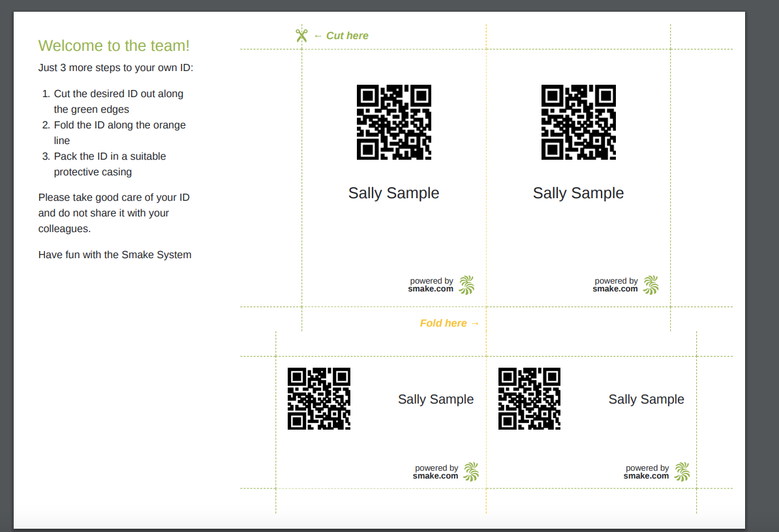Click the smake logo on top-right card
Viewport: 779px width, 532px height.
tap(651, 285)
